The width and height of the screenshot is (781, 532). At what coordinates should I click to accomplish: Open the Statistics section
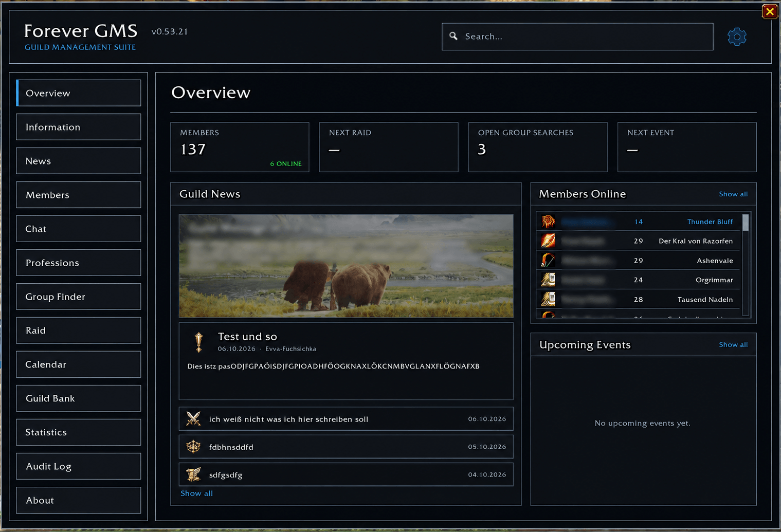pyautogui.click(x=79, y=432)
